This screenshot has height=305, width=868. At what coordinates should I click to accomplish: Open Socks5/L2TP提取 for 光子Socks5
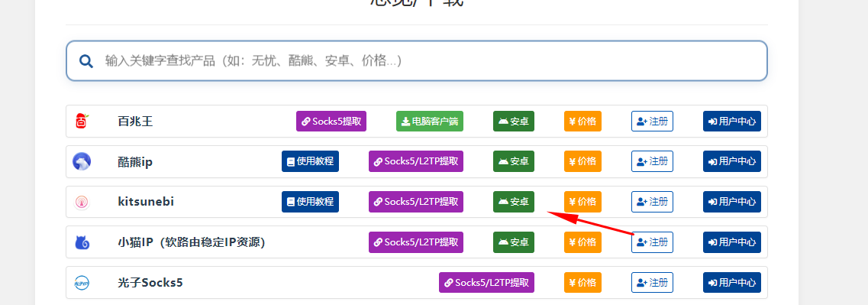click(x=486, y=283)
